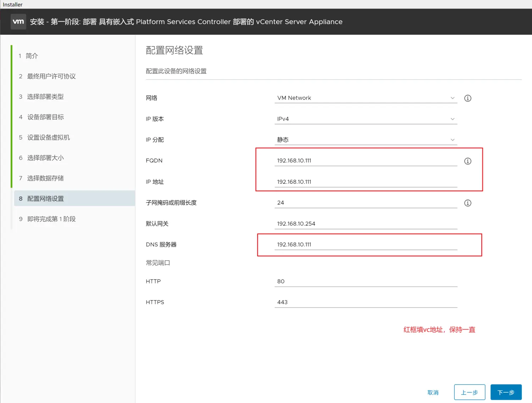532x403 pixels.
Task: Go back with the 上一步 button
Action: [470, 392]
